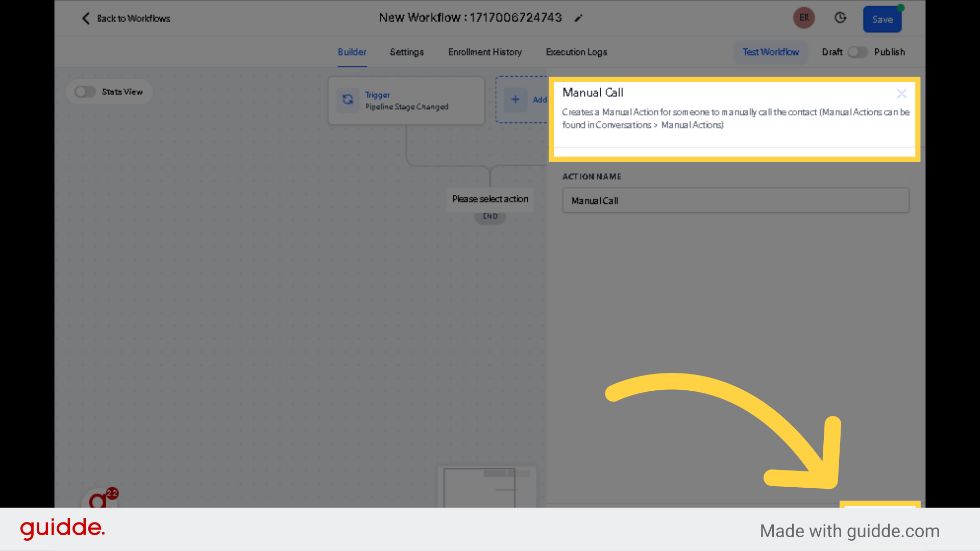980x551 pixels.
Task: Open the Execution Logs tab
Action: tap(576, 52)
